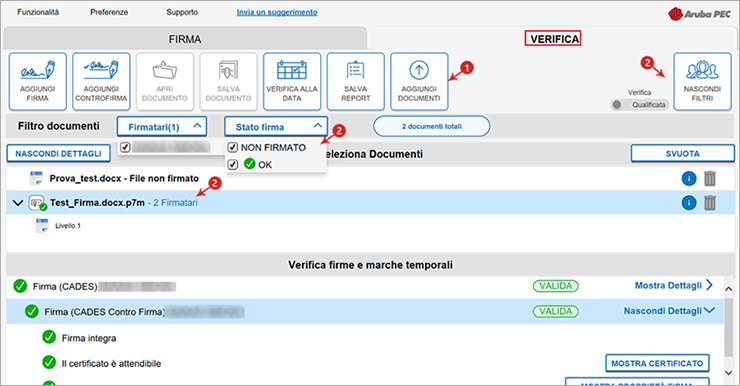The image size is (740, 386).
Task: Click the scrollbar up arrow in verification panel
Action: click(x=729, y=289)
